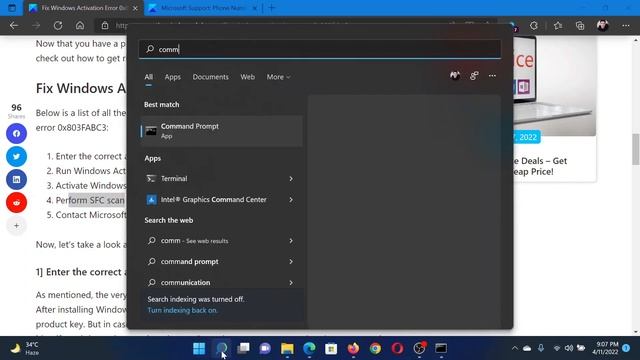Image resolution: width=640 pixels, height=360 pixels.
Task: Open the Wi-Fi network tray icon
Action: [x=557, y=348]
